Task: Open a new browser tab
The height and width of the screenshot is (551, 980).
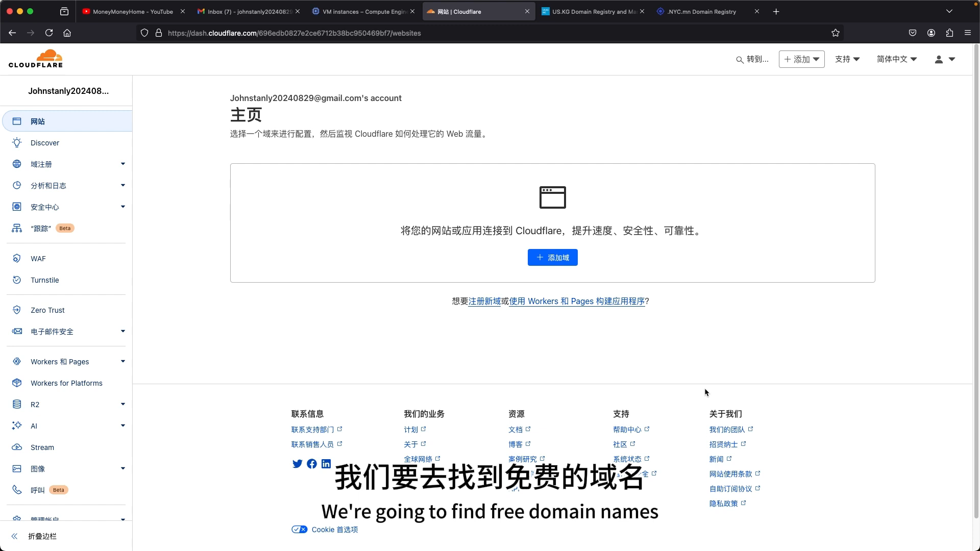Action: (776, 11)
